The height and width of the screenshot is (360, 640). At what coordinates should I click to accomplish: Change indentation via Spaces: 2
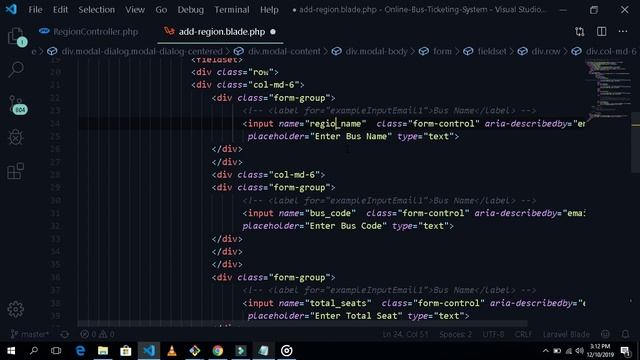pos(456,334)
